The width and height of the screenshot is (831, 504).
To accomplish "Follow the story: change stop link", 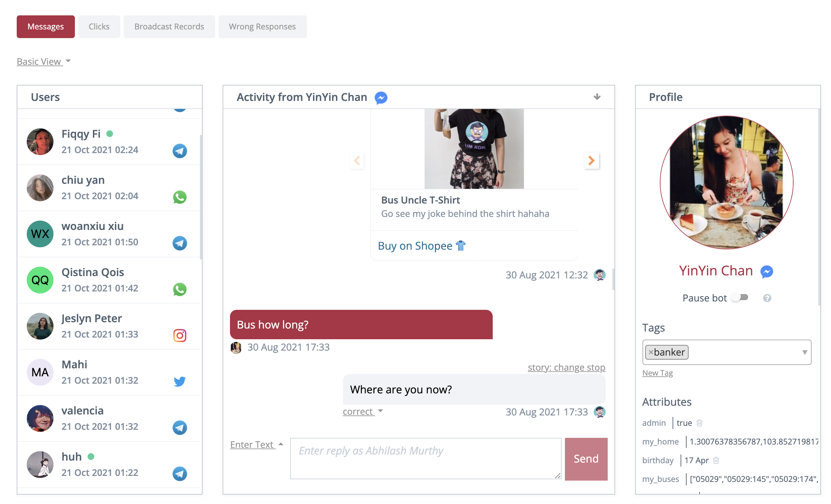I will click(x=566, y=367).
